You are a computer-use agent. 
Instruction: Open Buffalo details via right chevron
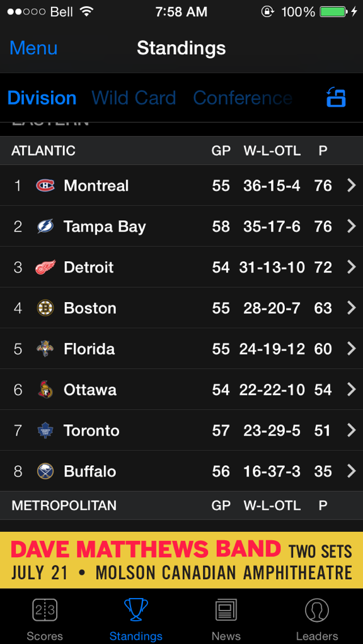coord(351,471)
